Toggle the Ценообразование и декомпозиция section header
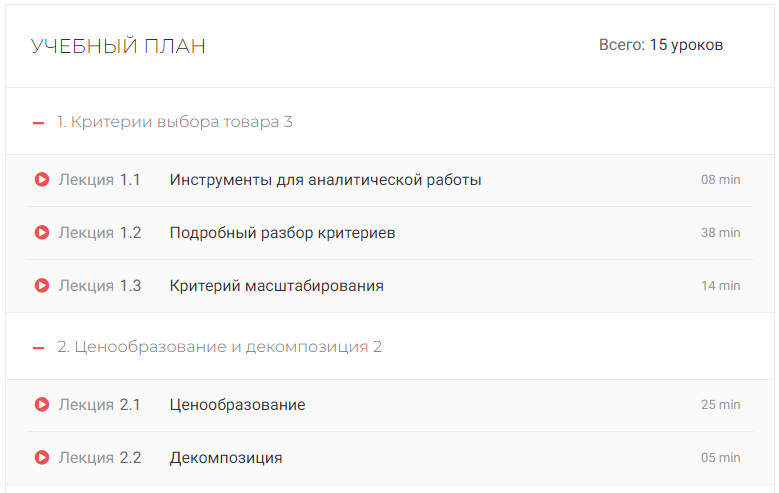 219,347
